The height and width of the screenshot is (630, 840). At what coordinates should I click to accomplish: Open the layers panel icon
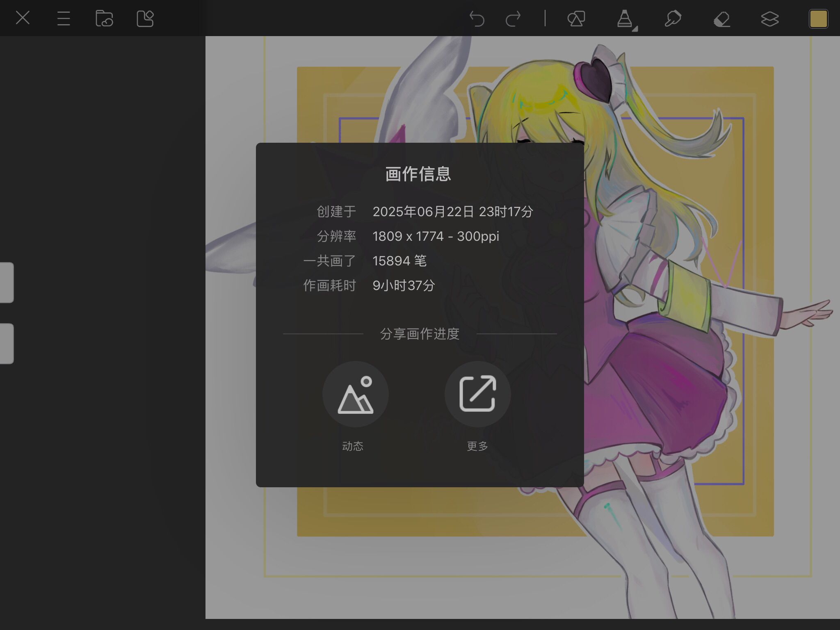tap(770, 19)
